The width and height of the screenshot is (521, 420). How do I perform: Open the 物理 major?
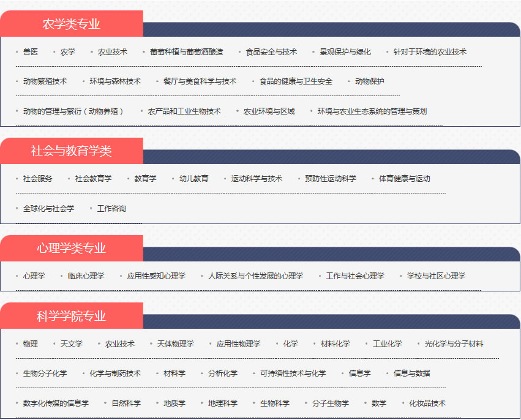31,344
